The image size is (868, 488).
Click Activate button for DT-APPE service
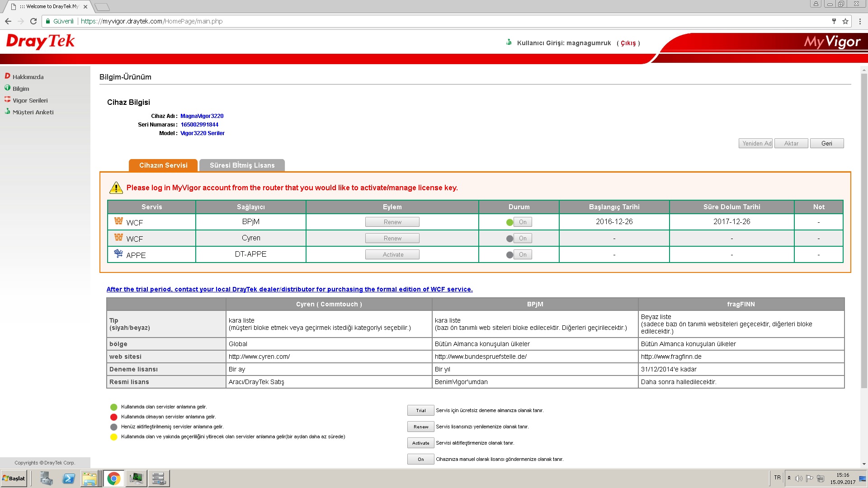[392, 254]
